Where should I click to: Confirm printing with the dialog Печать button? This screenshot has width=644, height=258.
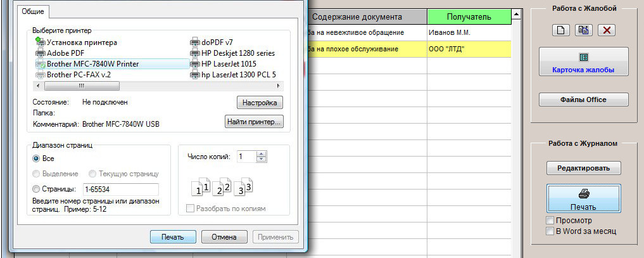pos(172,237)
